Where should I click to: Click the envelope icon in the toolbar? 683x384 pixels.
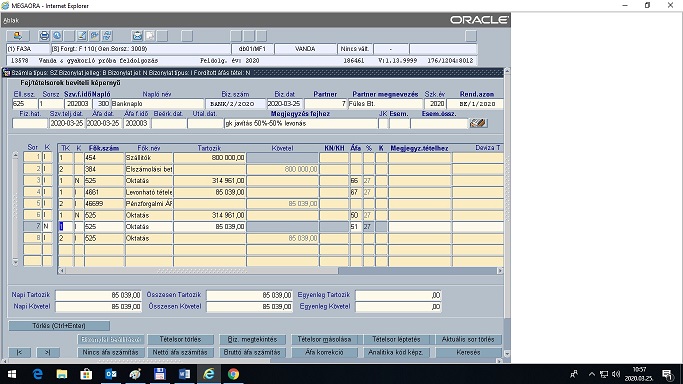pos(137,36)
